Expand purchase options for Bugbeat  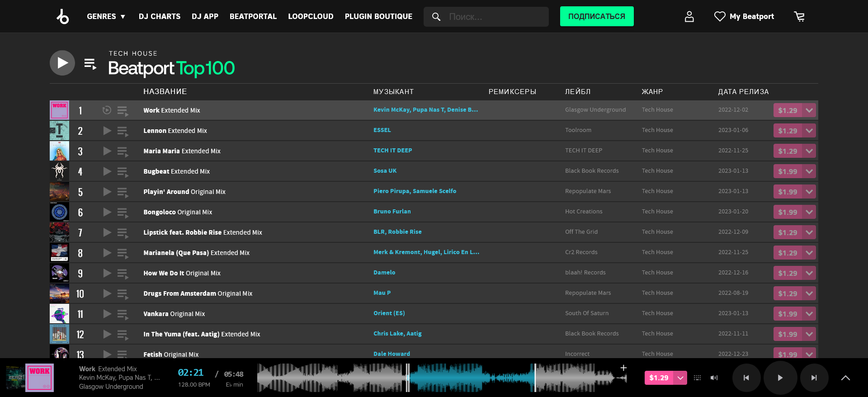(x=809, y=171)
